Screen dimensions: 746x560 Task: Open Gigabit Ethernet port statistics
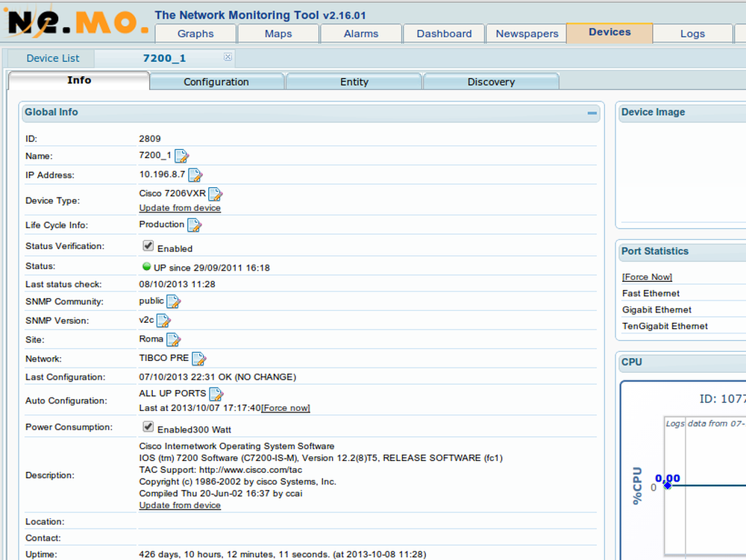[x=656, y=309]
